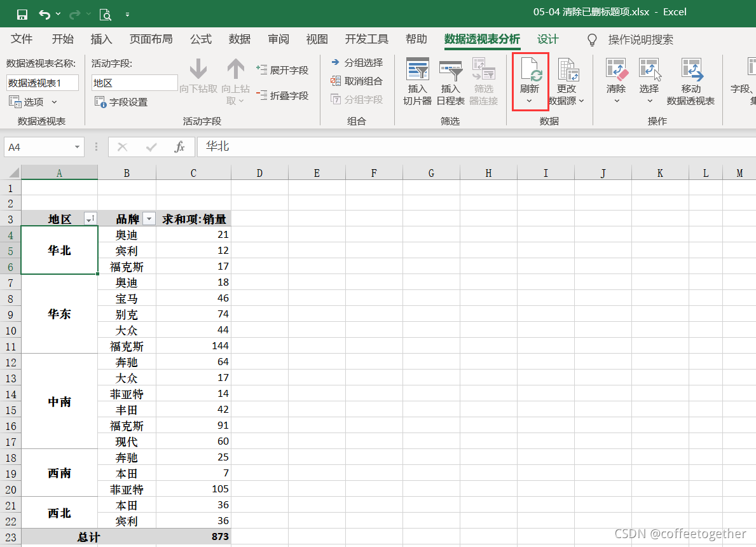The image size is (756, 547).
Task: Switch to the 插入 ribbon tab
Action: click(101, 39)
